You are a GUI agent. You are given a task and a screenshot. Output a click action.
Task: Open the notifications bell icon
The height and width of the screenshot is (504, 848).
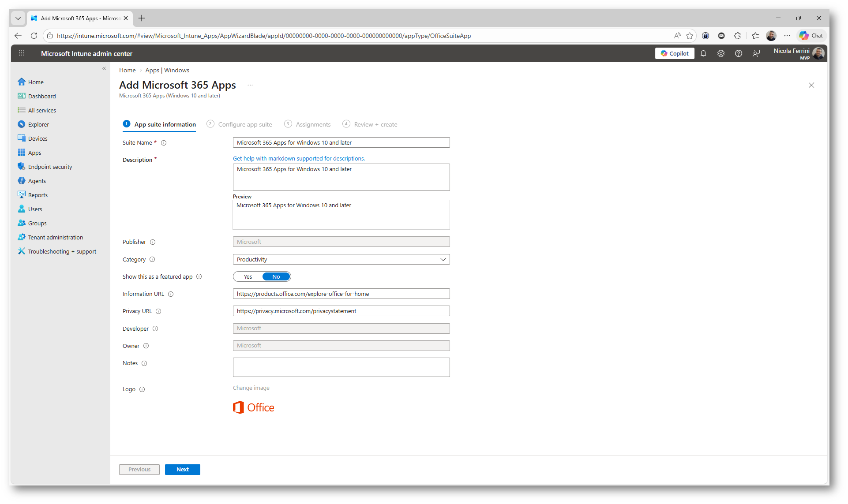[703, 53]
